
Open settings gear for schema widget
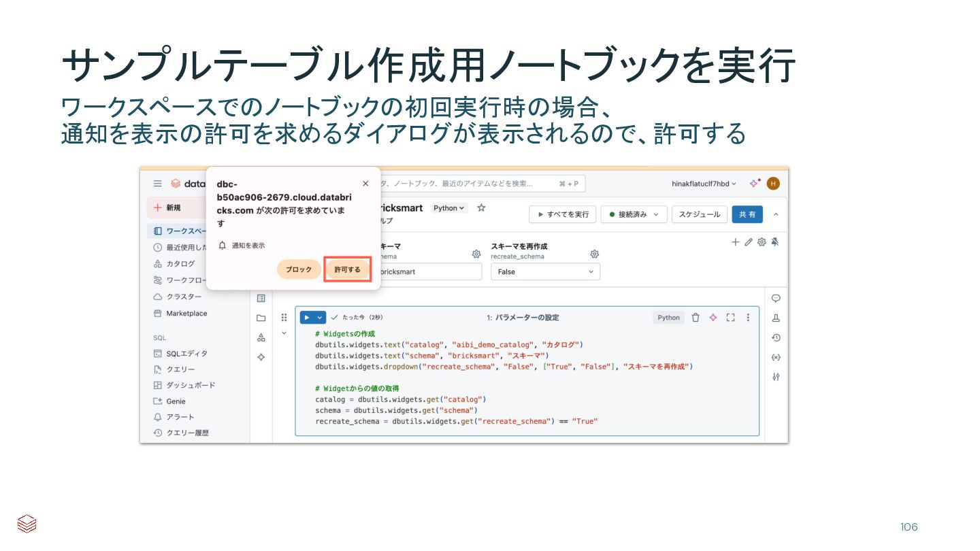(476, 254)
